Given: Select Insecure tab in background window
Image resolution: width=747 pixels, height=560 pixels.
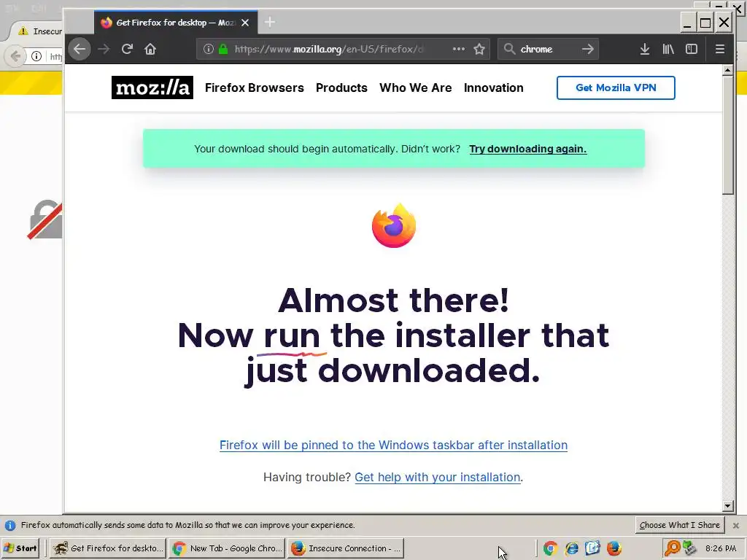Looking at the screenshot, I should tap(38, 31).
